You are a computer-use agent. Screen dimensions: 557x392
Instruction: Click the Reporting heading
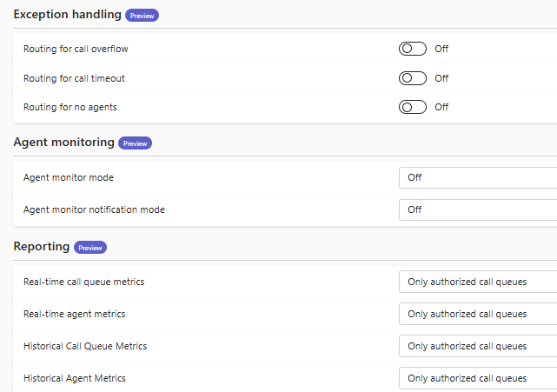pos(42,247)
